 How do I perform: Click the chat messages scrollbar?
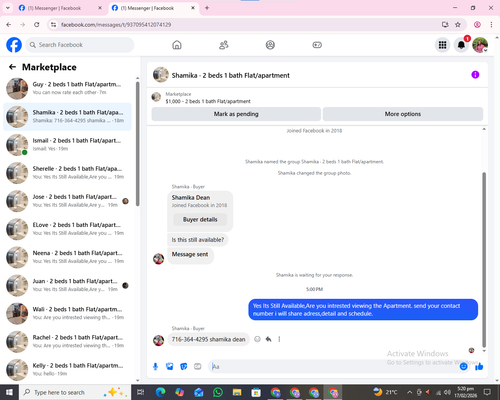[x=484, y=260]
